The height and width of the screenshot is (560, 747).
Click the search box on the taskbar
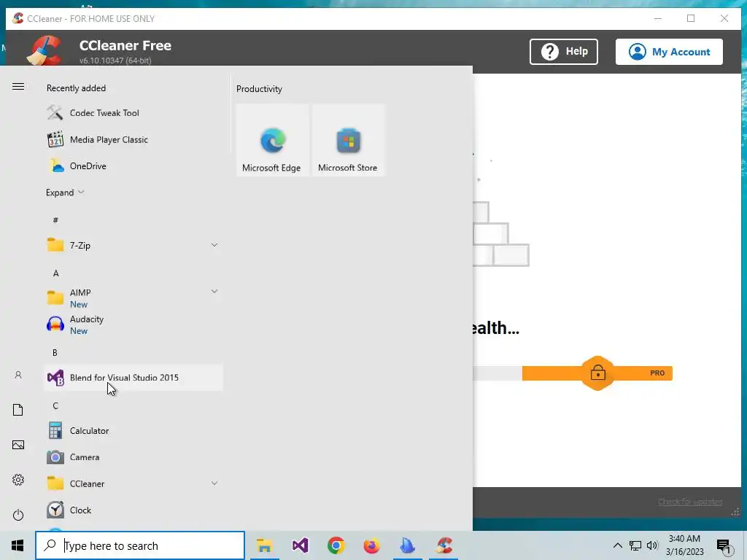tap(140, 545)
